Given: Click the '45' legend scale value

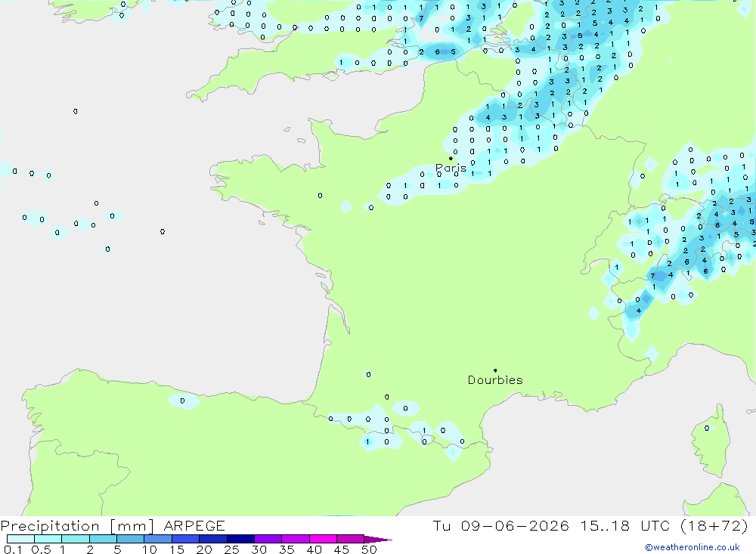Looking at the screenshot, I should coord(342,549).
